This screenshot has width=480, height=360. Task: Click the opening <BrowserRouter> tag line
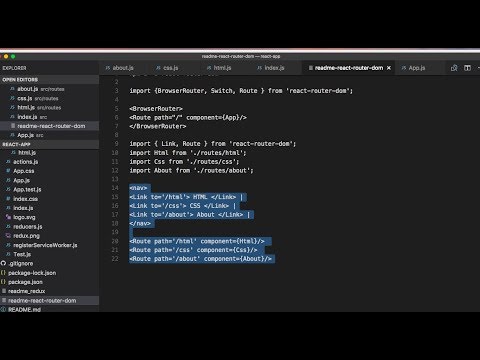(156, 109)
